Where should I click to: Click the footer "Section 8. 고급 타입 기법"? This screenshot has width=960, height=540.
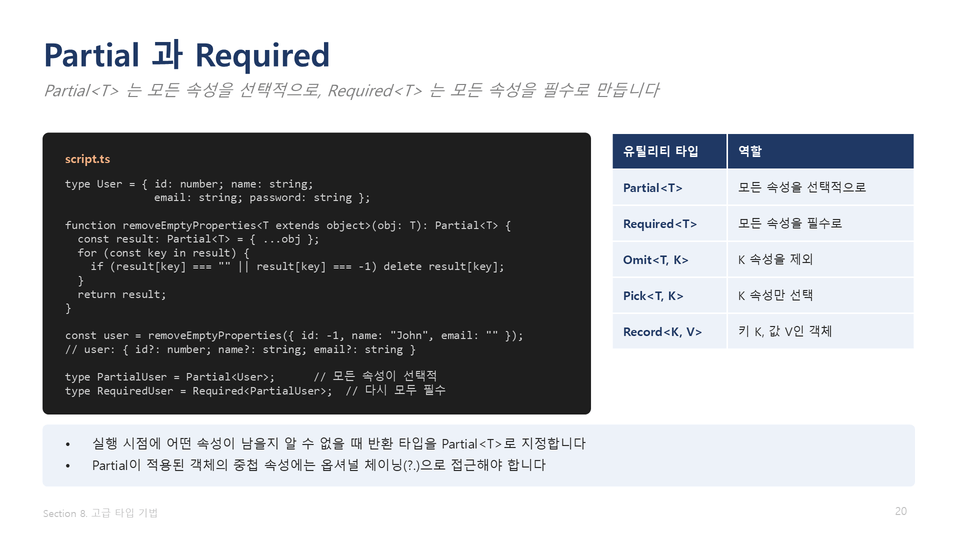tap(100, 513)
